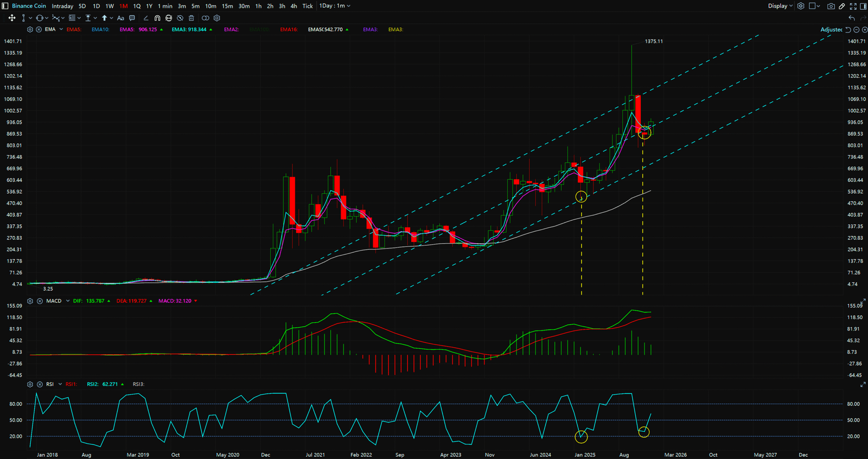This screenshot has height=459, width=868.
Task: Toggle the right side panel
Action: (x=863, y=6)
